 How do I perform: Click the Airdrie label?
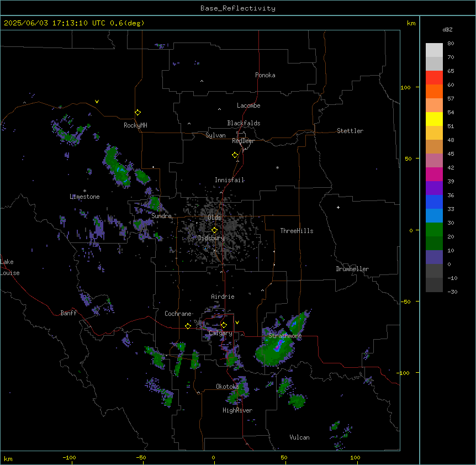click(x=223, y=297)
